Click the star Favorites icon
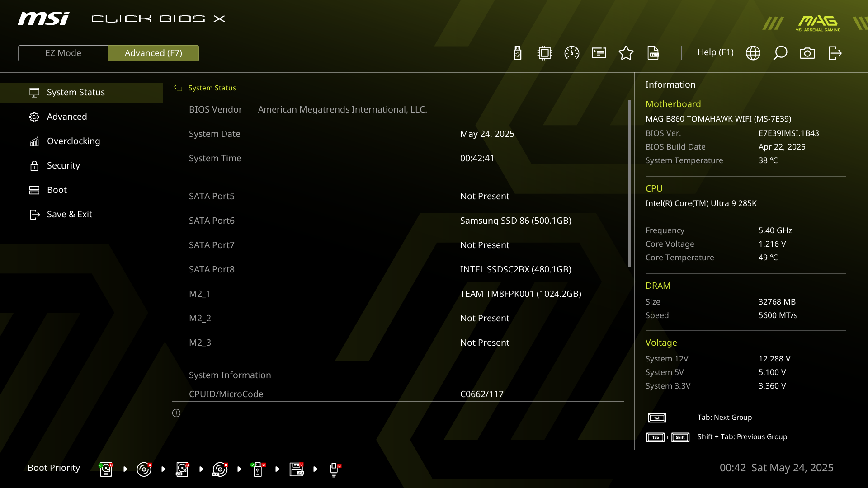Viewport: 868px width, 488px height. click(626, 53)
